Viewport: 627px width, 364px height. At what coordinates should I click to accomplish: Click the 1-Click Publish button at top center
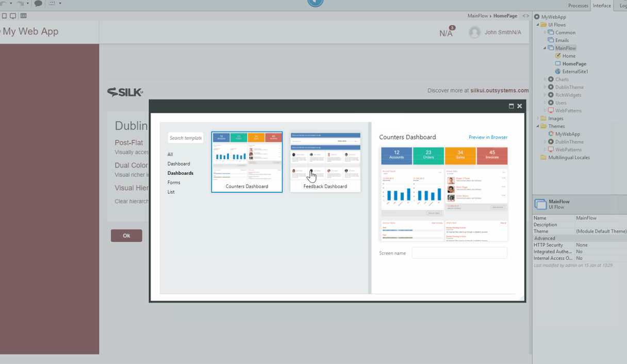(315, 4)
